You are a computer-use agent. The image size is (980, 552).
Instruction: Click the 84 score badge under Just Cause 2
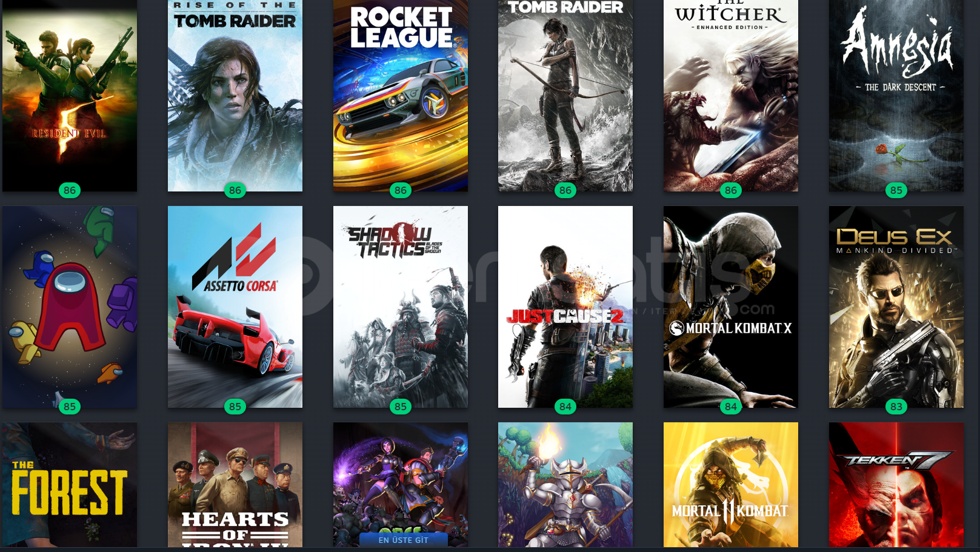point(565,407)
